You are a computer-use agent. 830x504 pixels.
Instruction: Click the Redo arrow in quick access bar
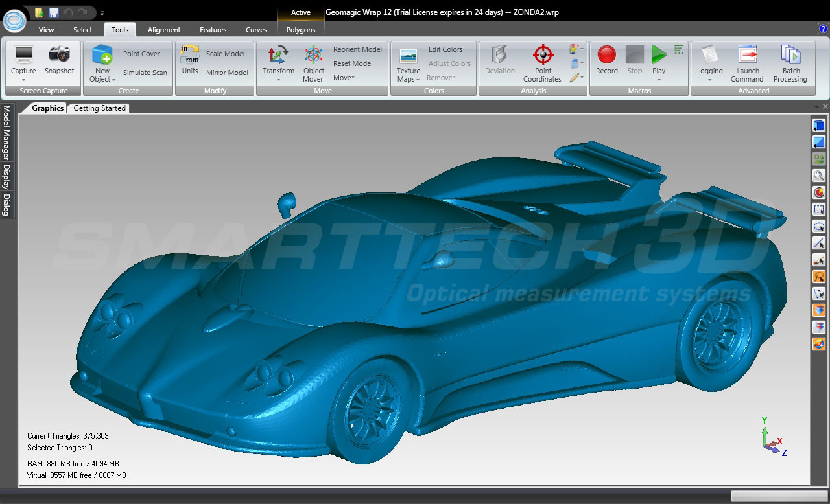82,12
